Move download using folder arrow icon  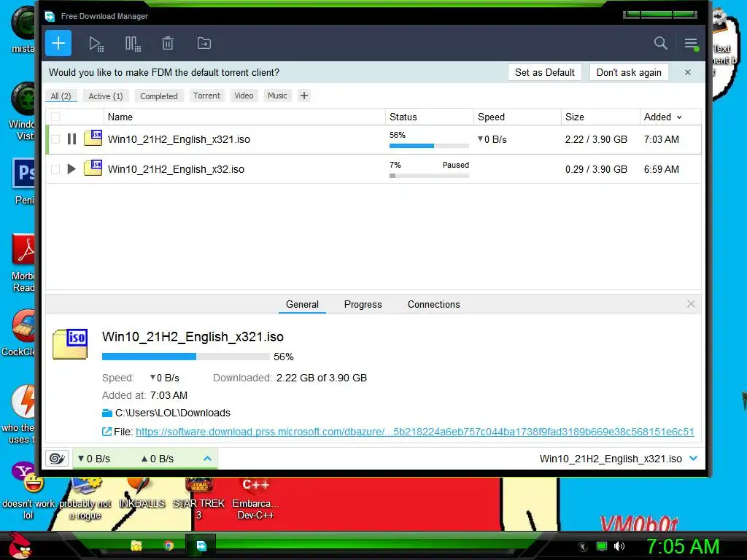click(x=204, y=43)
